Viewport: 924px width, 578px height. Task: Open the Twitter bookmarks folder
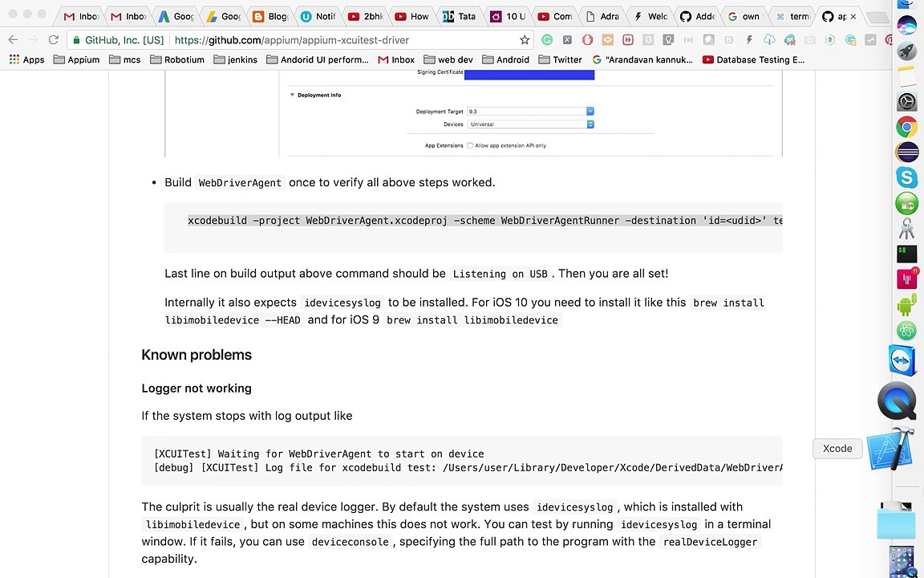(x=560, y=59)
